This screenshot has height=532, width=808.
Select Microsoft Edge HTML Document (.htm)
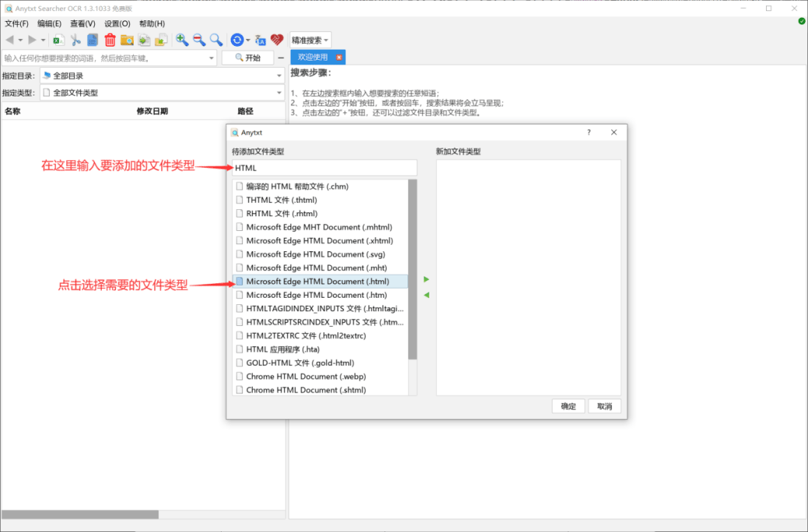(320, 295)
